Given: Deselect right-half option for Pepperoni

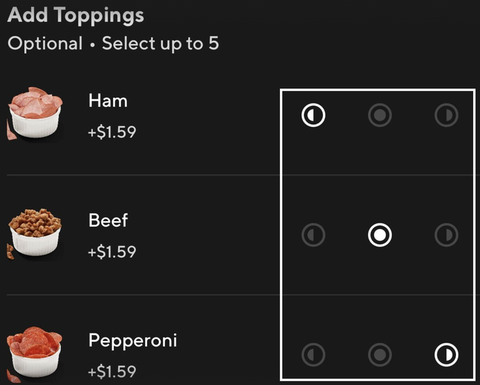Looking at the screenshot, I should pos(446,355).
